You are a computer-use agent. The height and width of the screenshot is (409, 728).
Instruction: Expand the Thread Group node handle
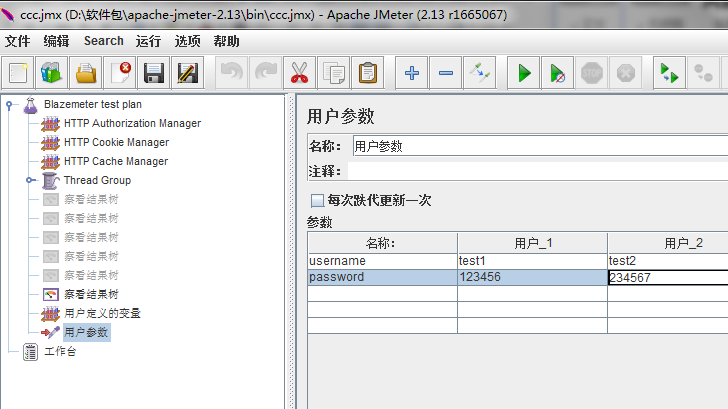click(x=30, y=180)
